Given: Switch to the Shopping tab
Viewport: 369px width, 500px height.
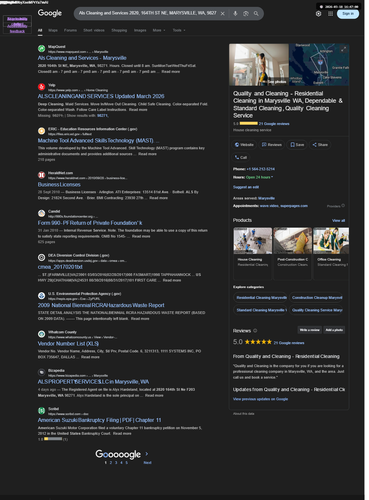Looking at the screenshot, I should (119, 30).
